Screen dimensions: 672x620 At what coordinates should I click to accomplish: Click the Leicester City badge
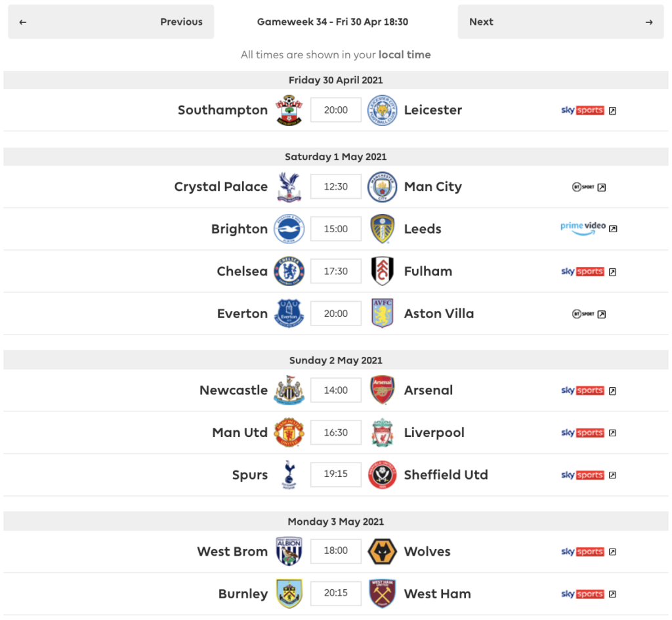[x=382, y=110]
